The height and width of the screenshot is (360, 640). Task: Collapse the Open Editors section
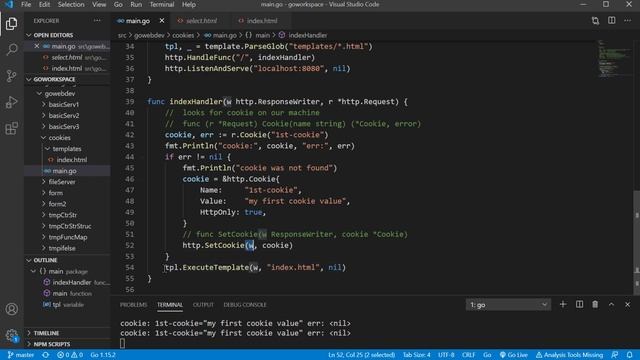(68, 35)
